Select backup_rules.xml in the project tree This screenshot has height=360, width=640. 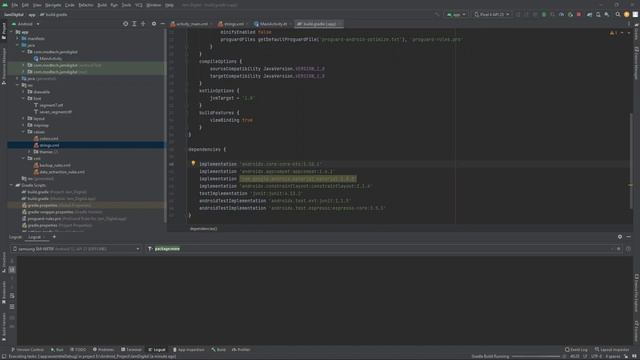pos(55,165)
